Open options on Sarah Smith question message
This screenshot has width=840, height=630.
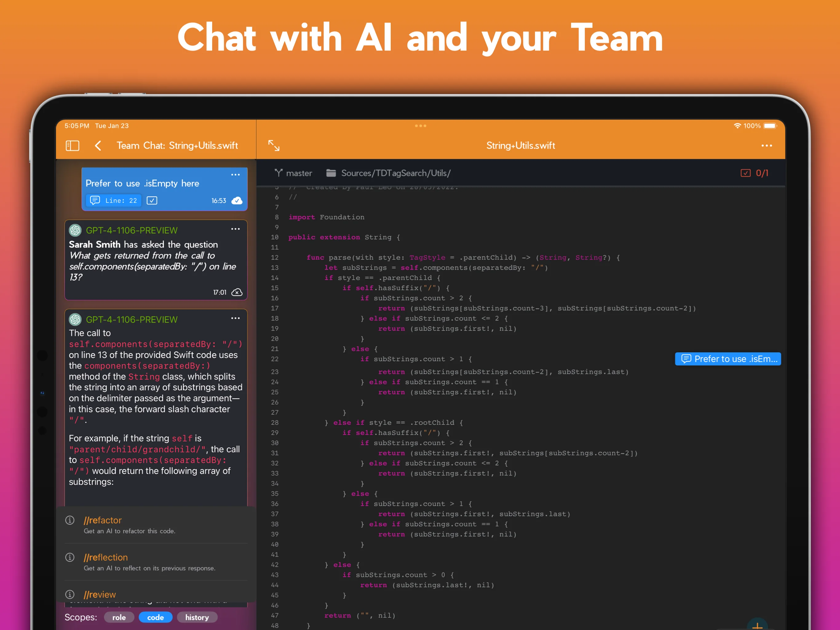(236, 229)
